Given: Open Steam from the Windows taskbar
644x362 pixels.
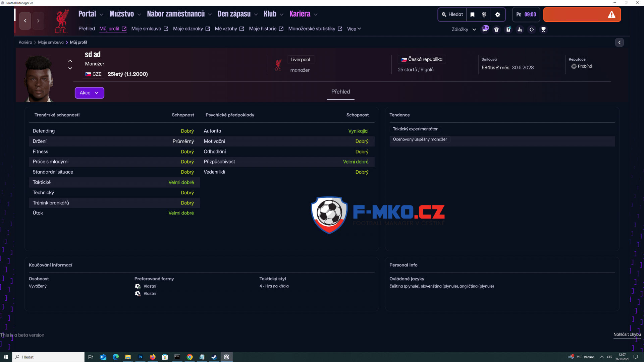Looking at the screenshot, I should click(x=214, y=357).
